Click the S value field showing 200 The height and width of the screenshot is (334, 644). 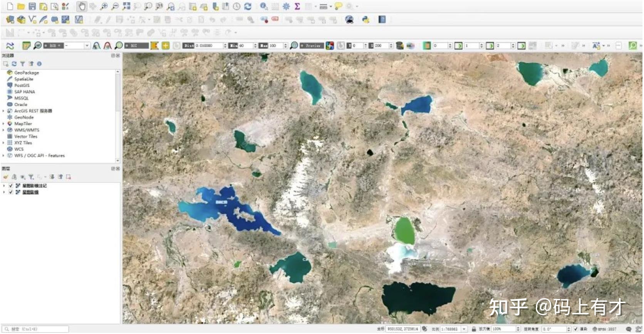381,46
